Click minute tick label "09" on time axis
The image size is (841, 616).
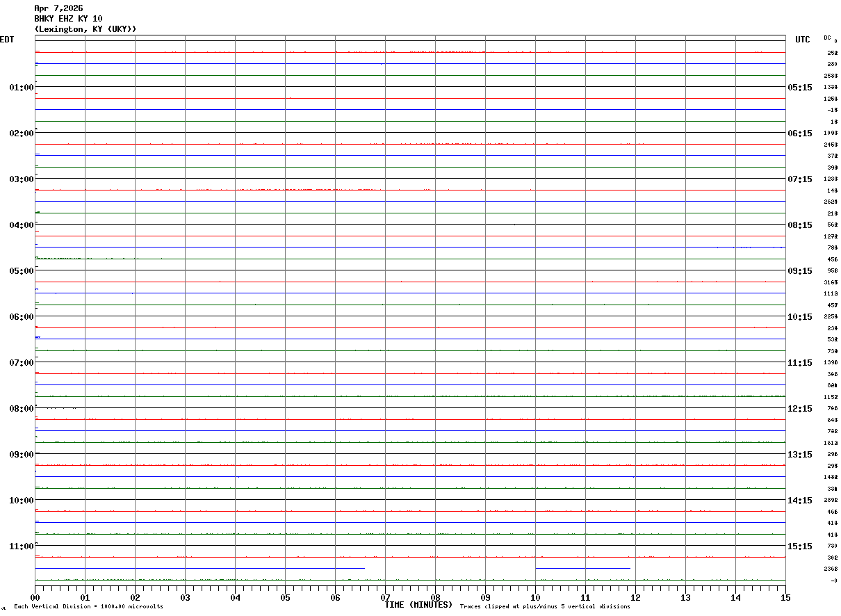pos(485,597)
